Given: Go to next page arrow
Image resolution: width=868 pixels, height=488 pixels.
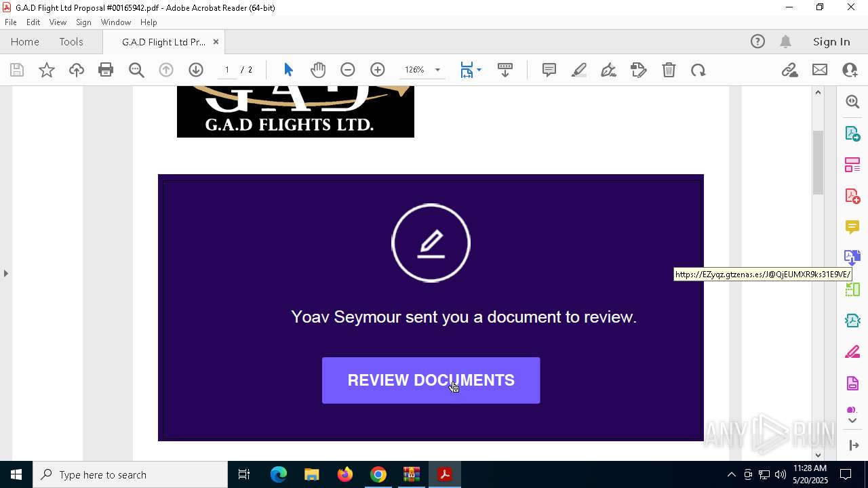Looking at the screenshot, I should [x=196, y=70].
